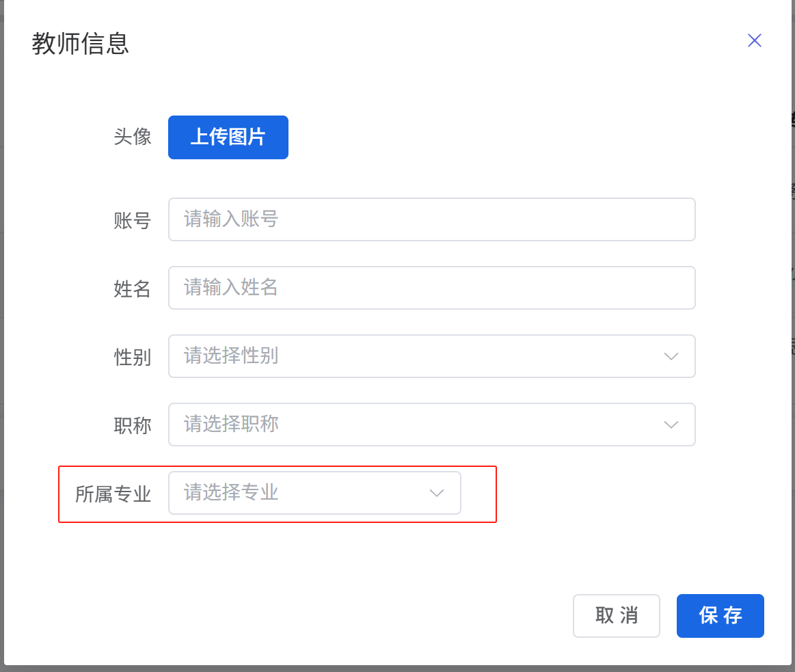
Task: Open the 请选择职称 title dropdown
Action: pyautogui.click(x=417, y=425)
